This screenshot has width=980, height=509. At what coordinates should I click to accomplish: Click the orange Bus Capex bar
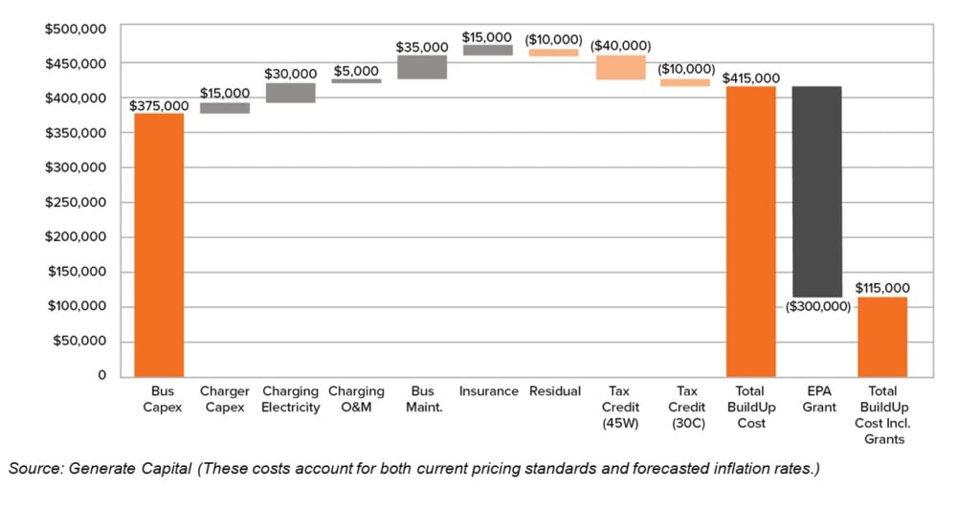[x=159, y=244]
